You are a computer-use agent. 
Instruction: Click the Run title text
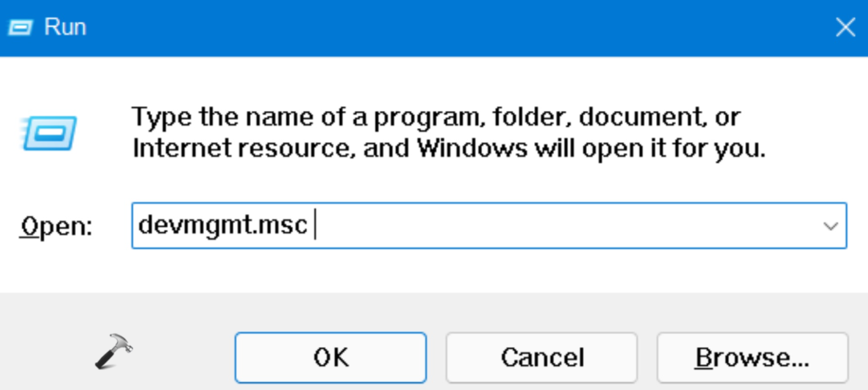click(x=65, y=28)
